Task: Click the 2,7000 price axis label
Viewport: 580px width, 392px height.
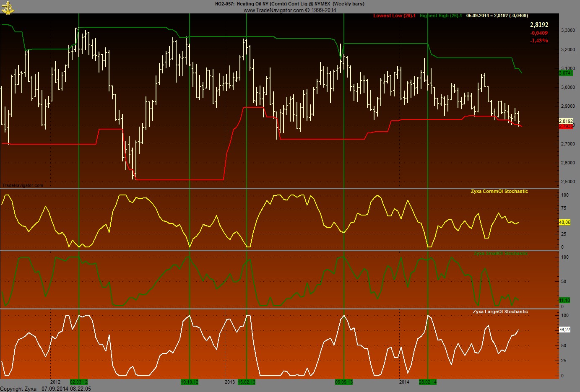Action: 568,144
